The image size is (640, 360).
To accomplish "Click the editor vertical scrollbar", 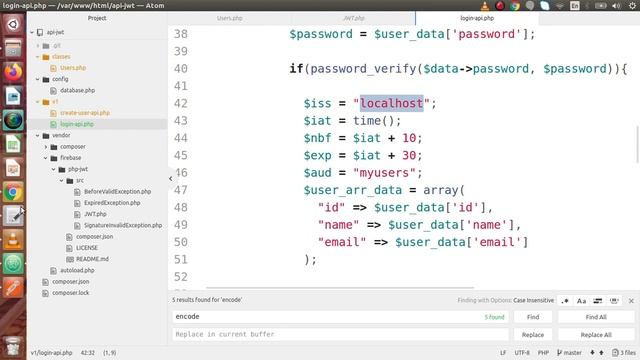I will pyautogui.click(x=637, y=145).
